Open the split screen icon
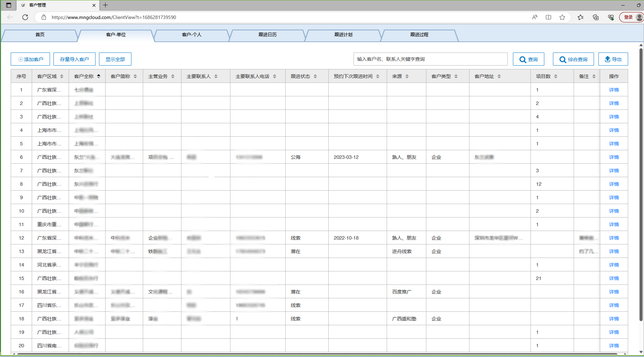Viewport: 644px width, 357px height. tap(548, 17)
